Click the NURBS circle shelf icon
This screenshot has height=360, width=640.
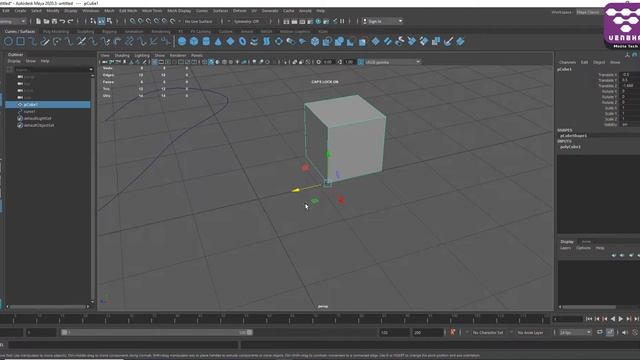[8, 41]
